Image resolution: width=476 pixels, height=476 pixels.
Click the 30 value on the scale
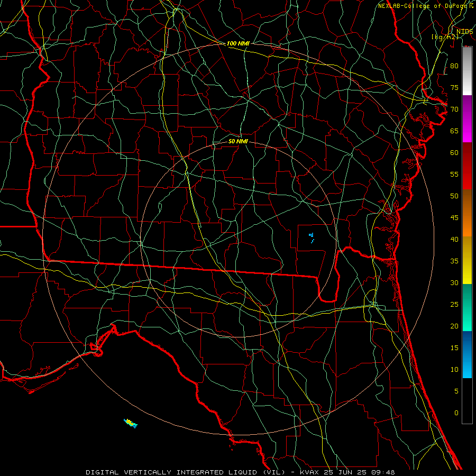[454, 282]
